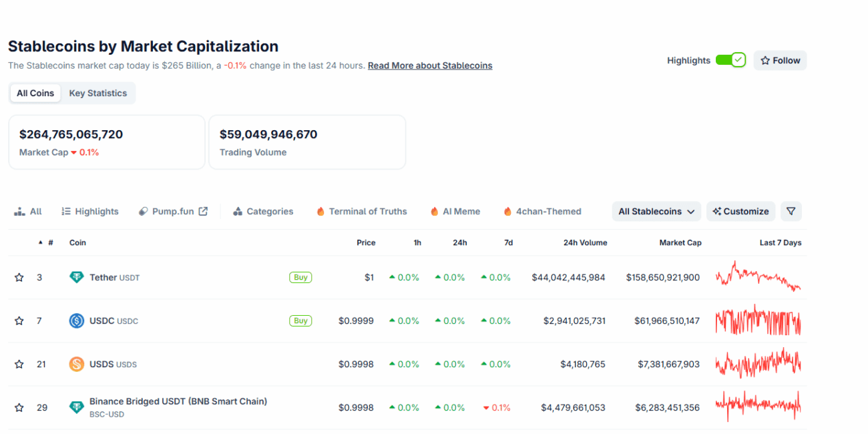The height and width of the screenshot is (434, 868).
Task: Open the filter funnel icon button
Action: (x=791, y=211)
